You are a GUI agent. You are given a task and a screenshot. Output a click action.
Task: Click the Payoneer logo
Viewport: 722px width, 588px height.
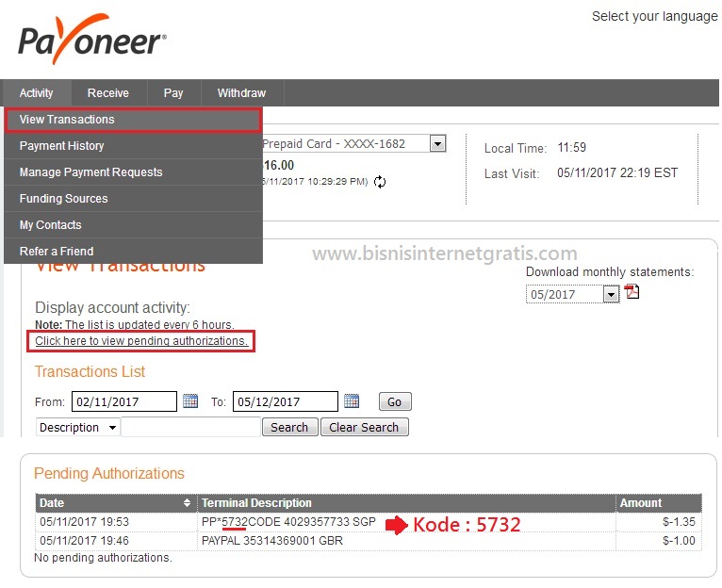click(x=92, y=40)
